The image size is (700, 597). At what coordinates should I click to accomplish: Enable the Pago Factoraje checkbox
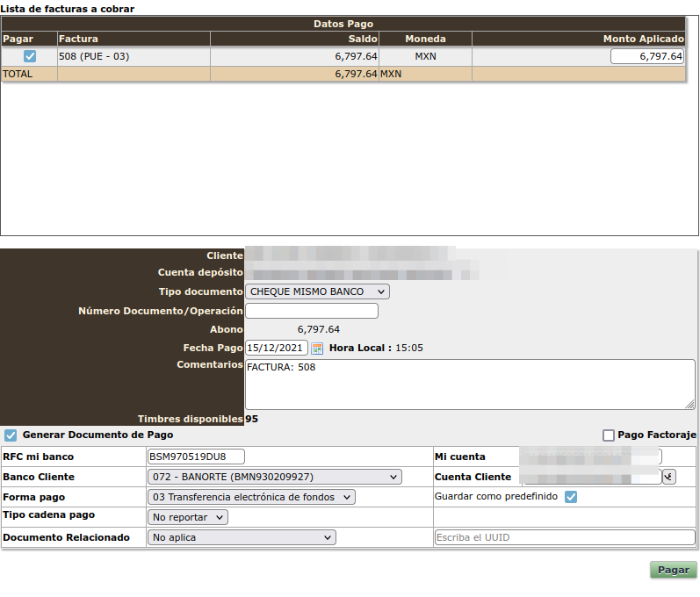click(x=608, y=435)
